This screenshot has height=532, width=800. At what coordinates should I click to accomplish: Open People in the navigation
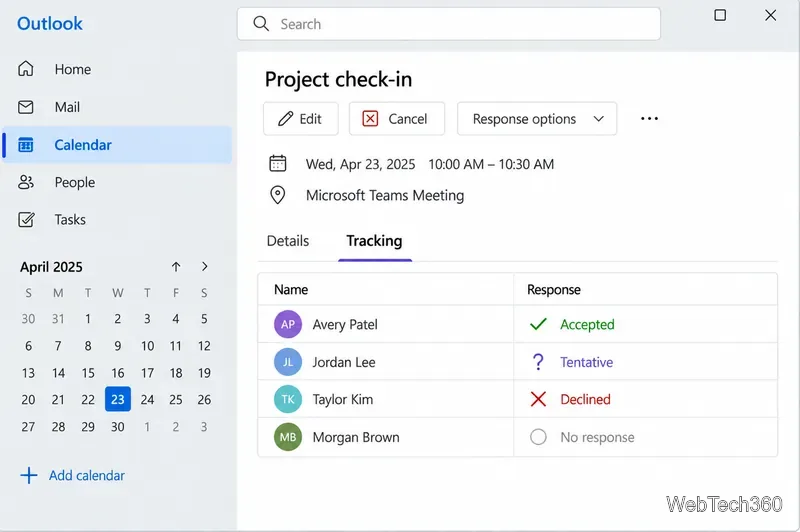pyautogui.click(x=117, y=182)
